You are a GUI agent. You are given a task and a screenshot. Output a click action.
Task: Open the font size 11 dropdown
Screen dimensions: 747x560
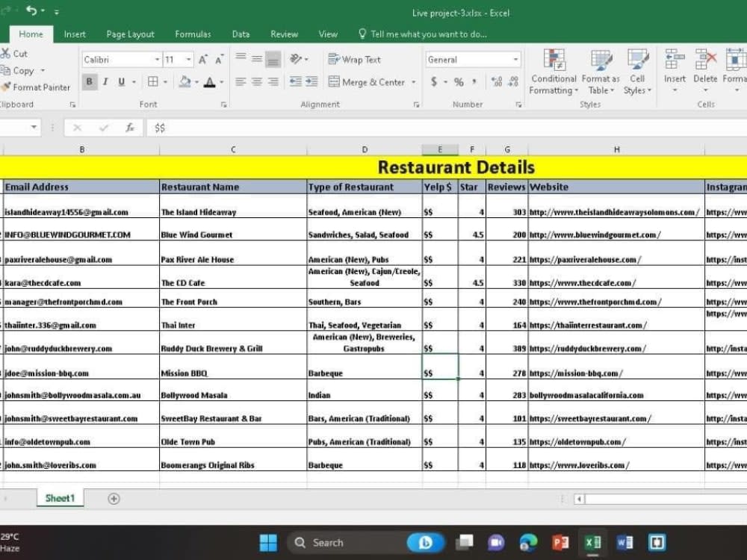point(189,60)
